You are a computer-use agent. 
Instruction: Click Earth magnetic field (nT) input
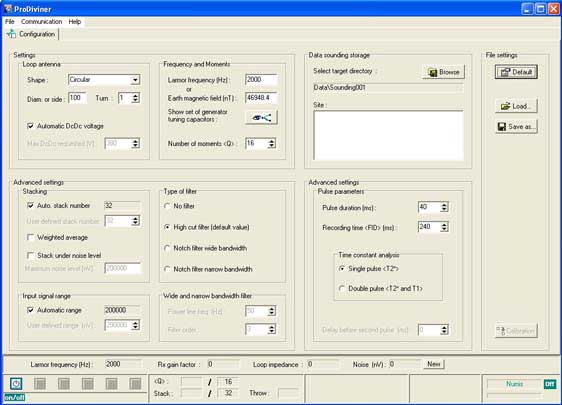coord(261,98)
